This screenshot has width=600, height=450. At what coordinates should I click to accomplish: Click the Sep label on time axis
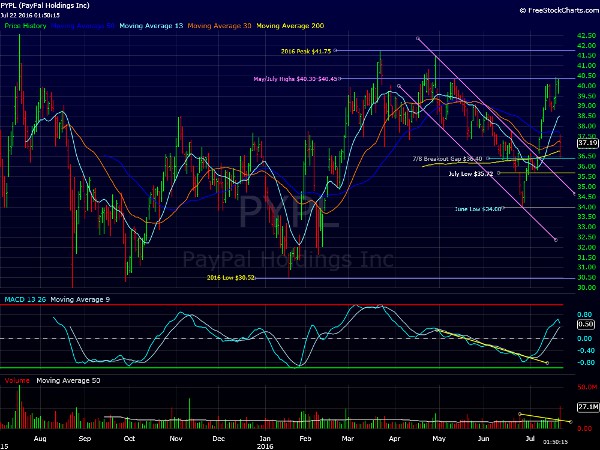[85, 439]
